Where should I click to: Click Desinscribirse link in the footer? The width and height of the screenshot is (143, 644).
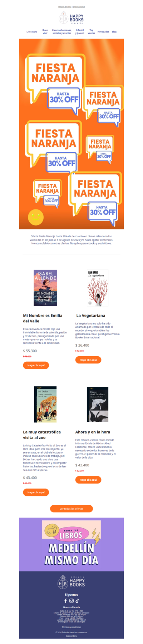[71, 636]
